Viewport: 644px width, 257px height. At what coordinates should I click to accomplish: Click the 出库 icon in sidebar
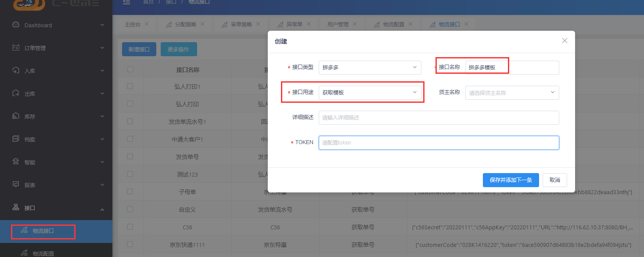(16, 94)
